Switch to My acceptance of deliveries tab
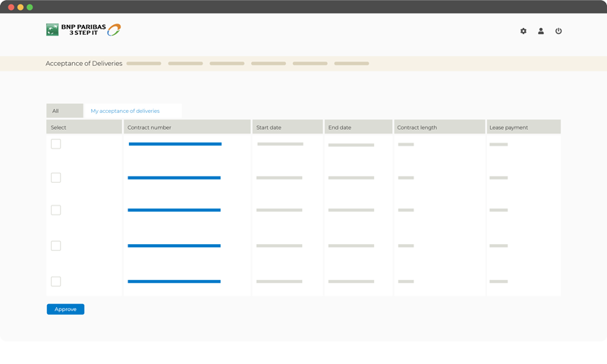 click(x=125, y=111)
